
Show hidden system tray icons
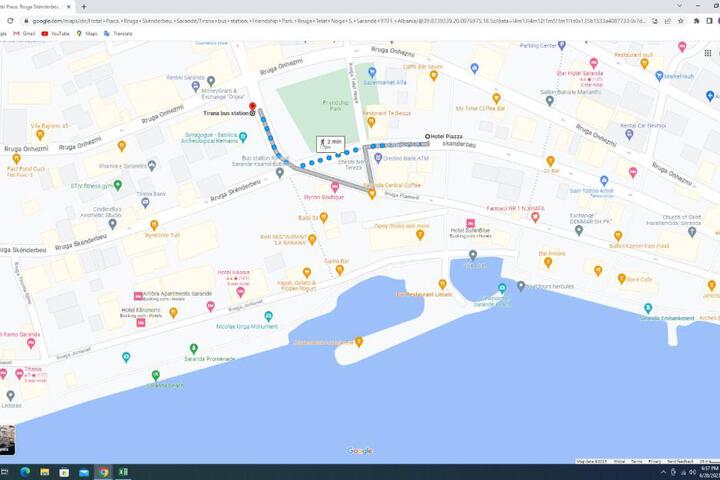click(663, 472)
